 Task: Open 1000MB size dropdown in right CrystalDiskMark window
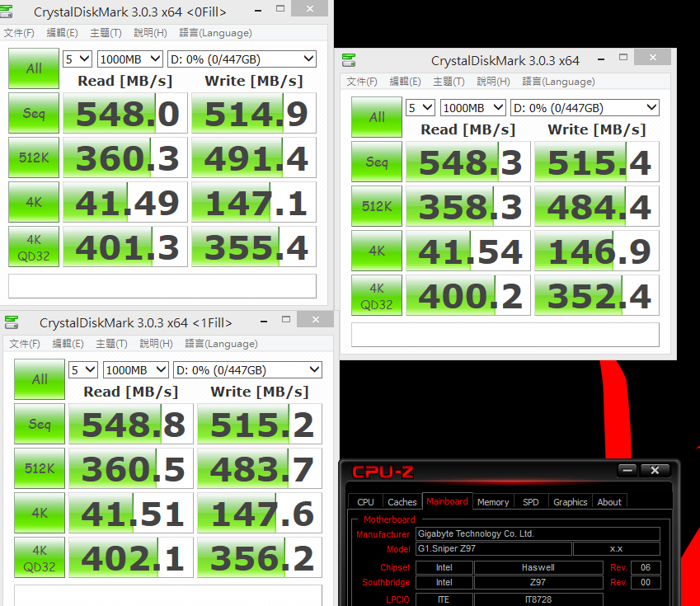click(472, 108)
